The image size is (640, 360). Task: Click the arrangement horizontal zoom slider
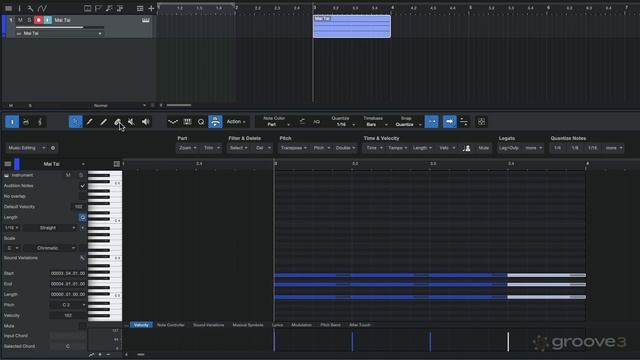[x=179, y=105]
